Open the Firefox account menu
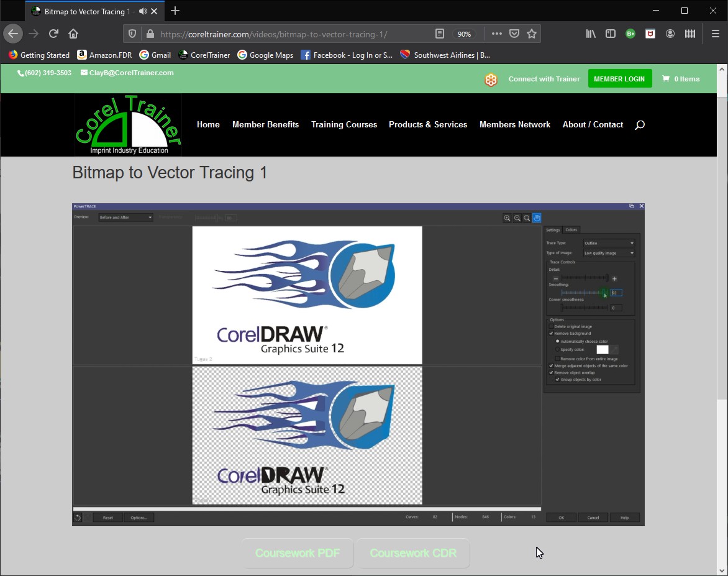The width and height of the screenshot is (728, 576). 670,34
